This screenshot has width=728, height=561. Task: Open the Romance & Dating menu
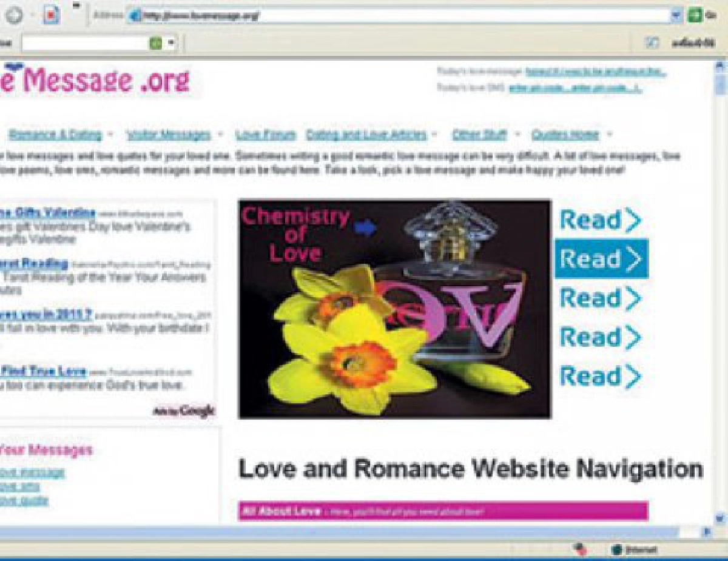[x=55, y=134]
